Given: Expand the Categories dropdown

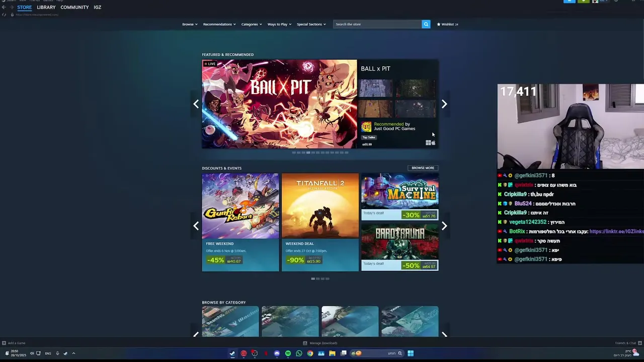Looking at the screenshot, I should point(252,24).
